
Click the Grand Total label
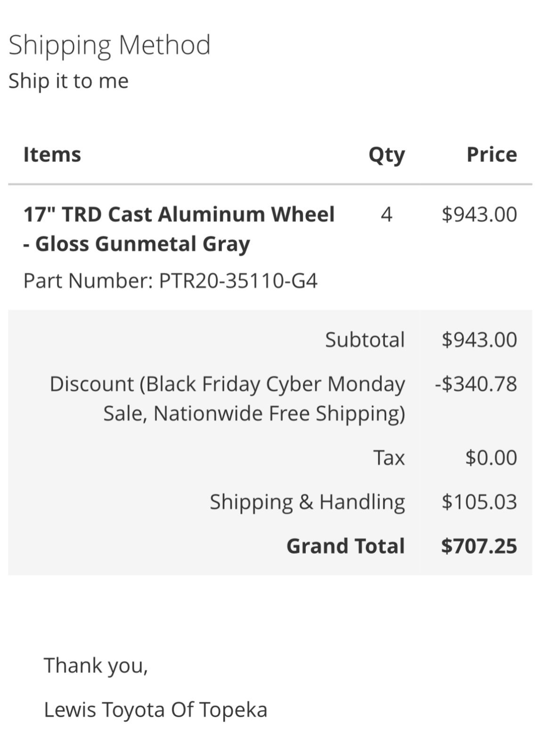click(346, 546)
